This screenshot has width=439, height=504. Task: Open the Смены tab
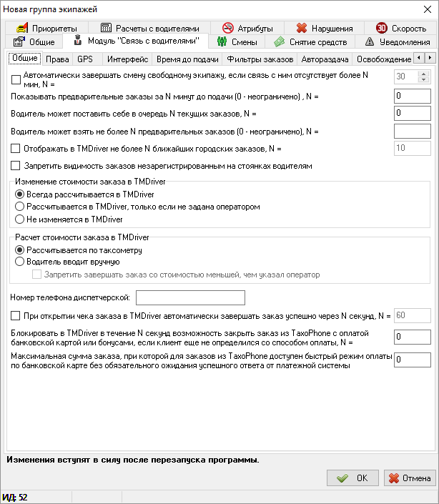pos(237,41)
